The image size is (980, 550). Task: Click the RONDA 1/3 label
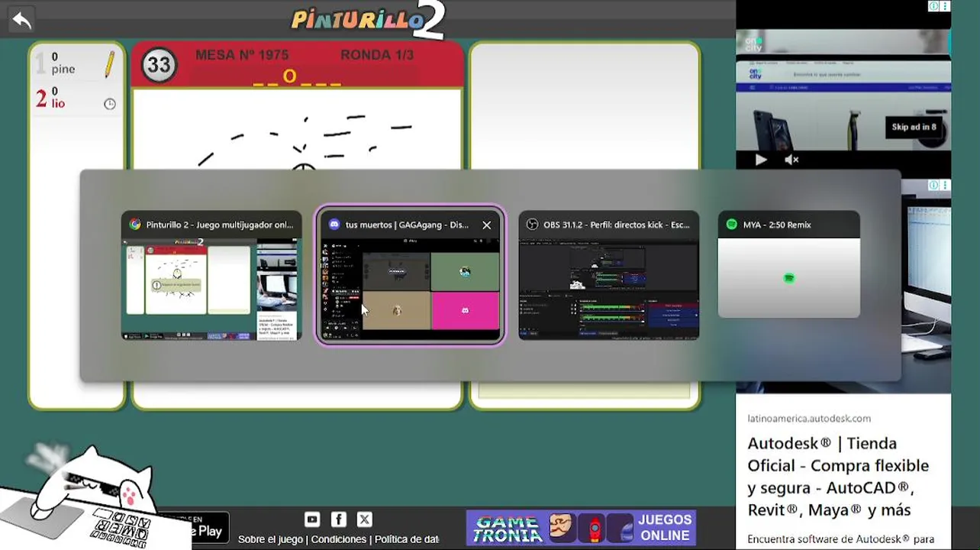point(377,55)
